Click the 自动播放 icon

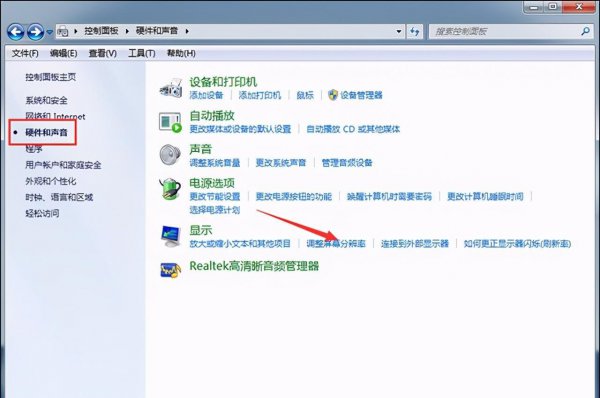[x=171, y=122]
